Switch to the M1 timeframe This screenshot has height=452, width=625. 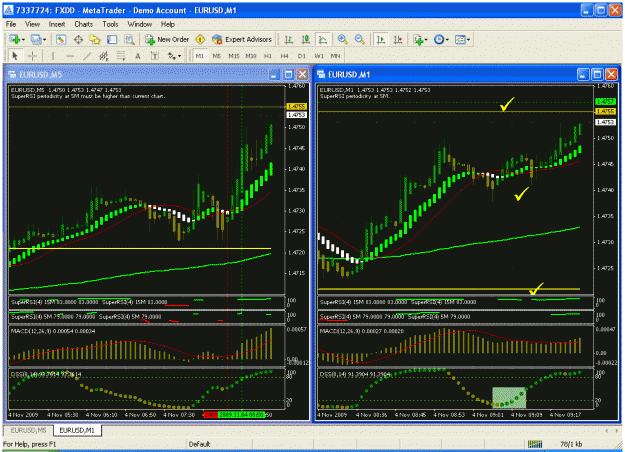click(200, 56)
